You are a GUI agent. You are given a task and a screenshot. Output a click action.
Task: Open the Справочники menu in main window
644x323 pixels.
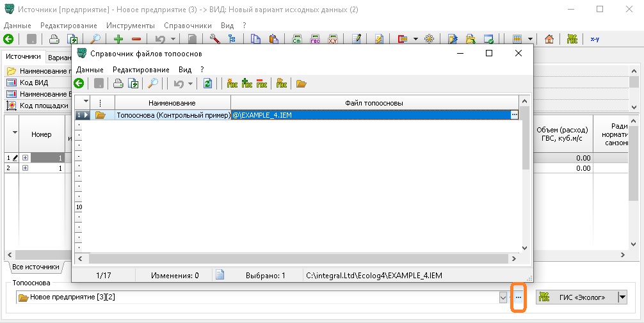[188, 25]
